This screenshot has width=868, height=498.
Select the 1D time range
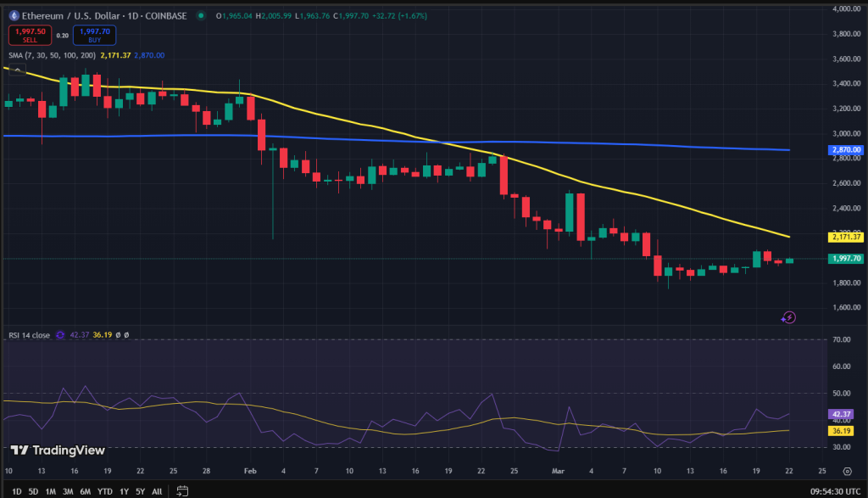coord(17,491)
